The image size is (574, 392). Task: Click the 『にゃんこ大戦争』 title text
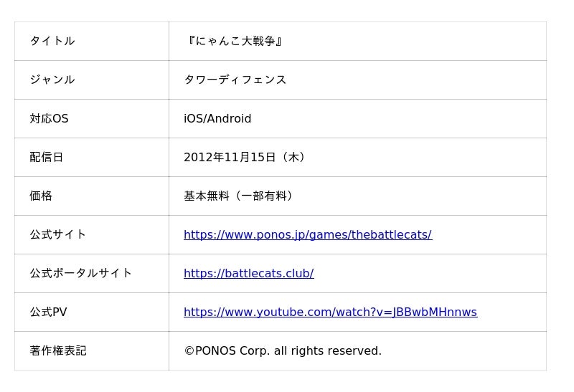coord(234,42)
